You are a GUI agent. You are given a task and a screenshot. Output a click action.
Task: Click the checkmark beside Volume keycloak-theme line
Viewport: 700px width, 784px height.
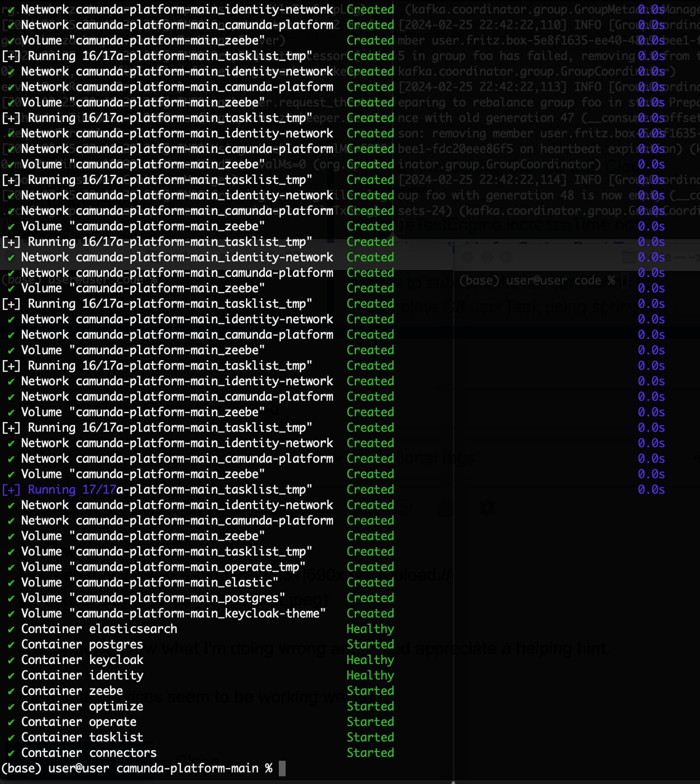11,614
